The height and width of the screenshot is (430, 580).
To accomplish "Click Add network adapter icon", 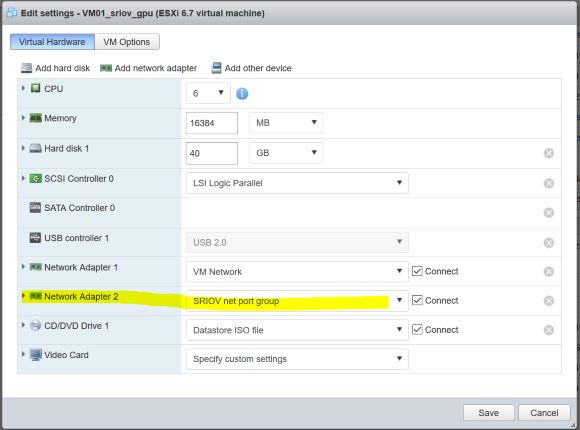I will [106, 68].
